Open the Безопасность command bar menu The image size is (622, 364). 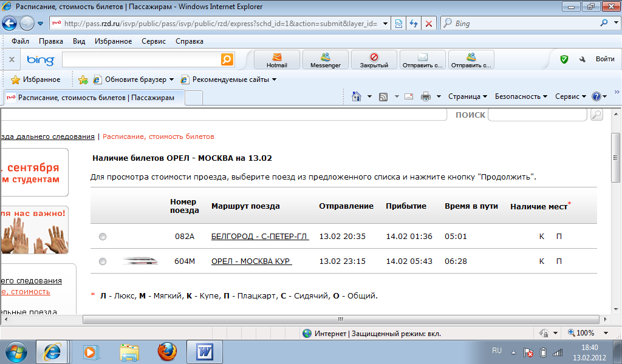click(x=521, y=96)
